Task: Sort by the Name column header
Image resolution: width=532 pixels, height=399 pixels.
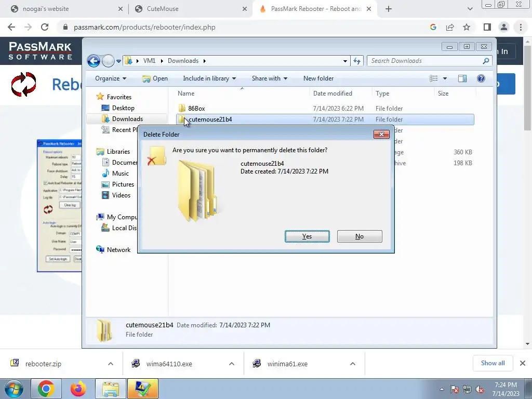Action: point(242,94)
